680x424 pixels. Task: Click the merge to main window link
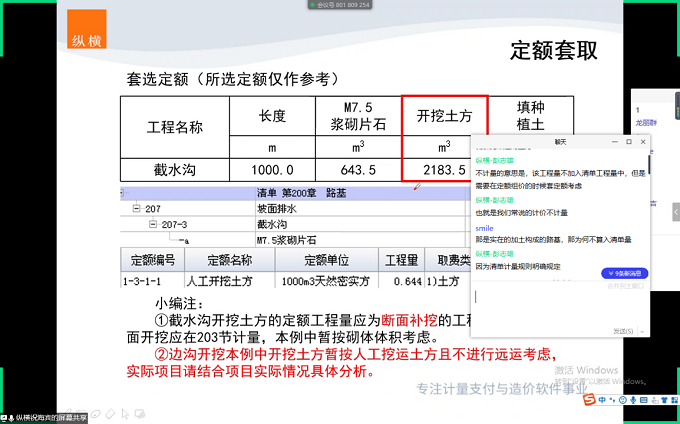tap(626, 286)
